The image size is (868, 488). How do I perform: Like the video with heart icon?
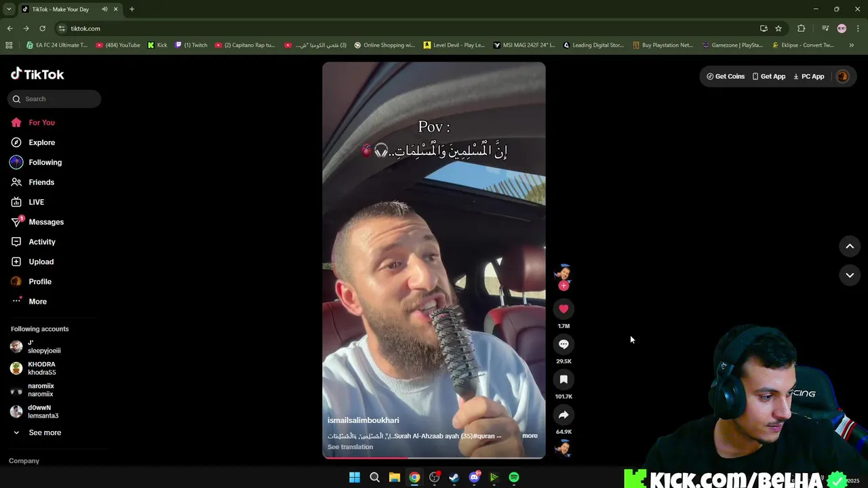click(564, 309)
